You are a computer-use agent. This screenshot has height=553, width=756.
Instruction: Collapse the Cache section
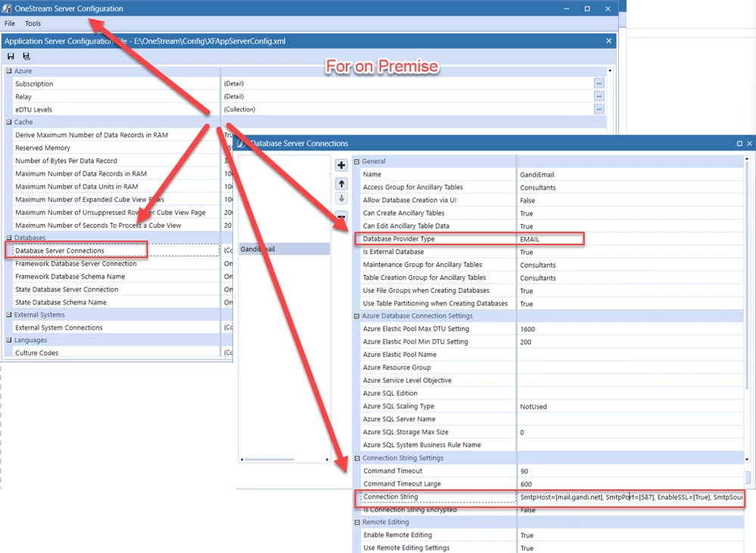point(8,122)
